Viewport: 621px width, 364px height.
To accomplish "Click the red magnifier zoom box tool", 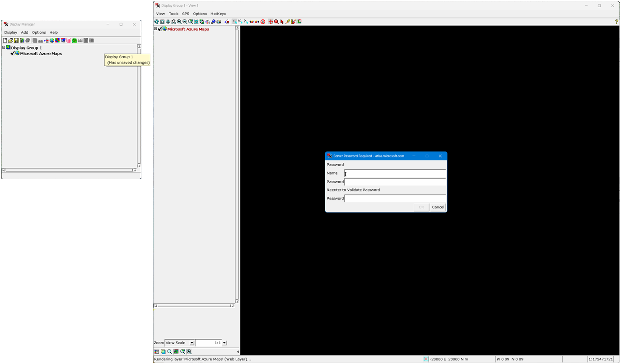I will coord(276,22).
